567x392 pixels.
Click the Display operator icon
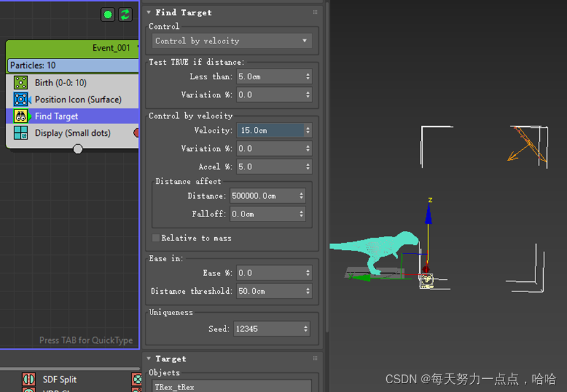[21, 133]
